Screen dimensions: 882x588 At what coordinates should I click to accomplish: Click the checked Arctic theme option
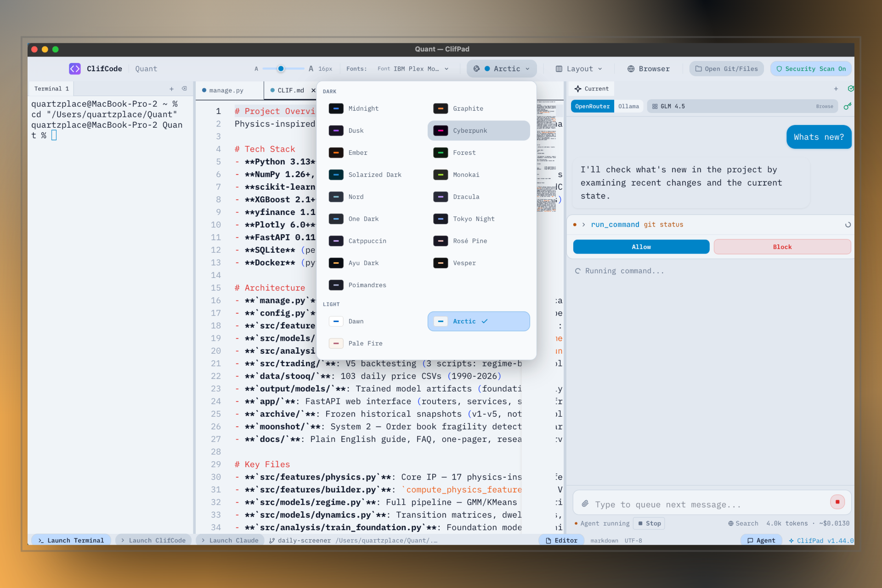tap(479, 321)
